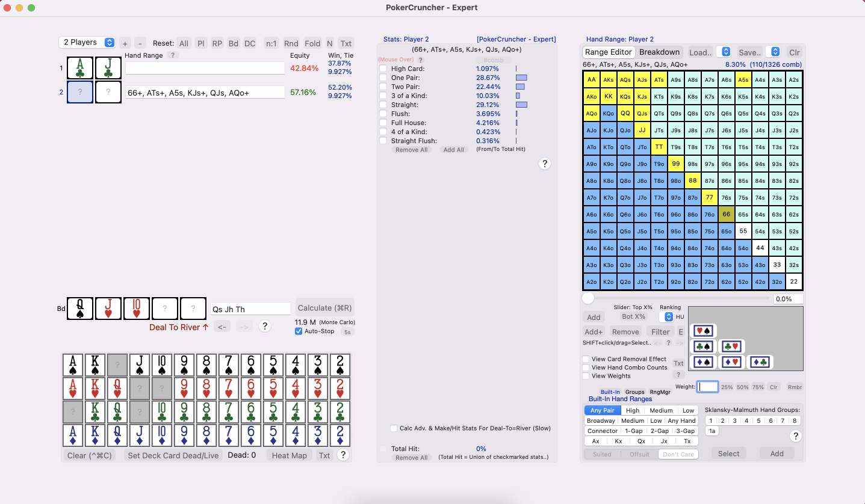Open help beside the Deal To River arrows

pyautogui.click(x=264, y=326)
